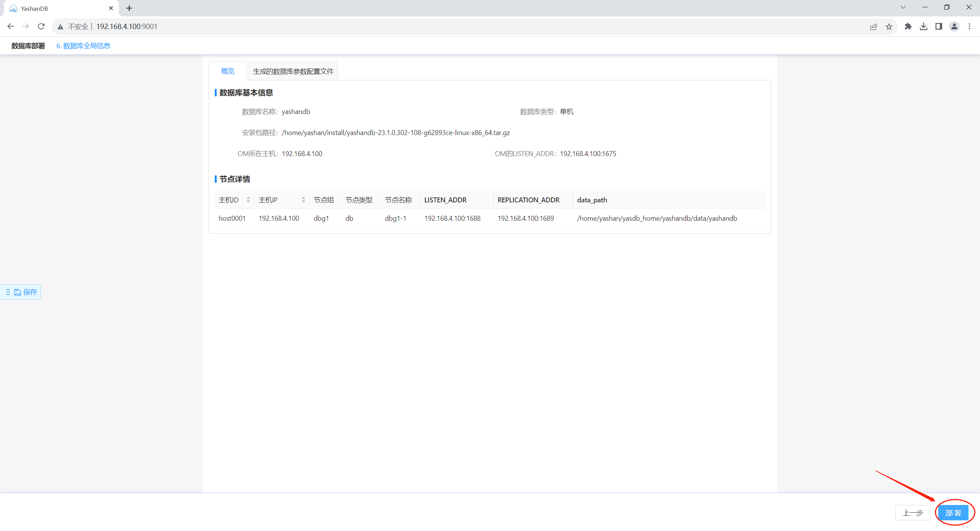
Task: Reload the page
Action: pyautogui.click(x=41, y=26)
